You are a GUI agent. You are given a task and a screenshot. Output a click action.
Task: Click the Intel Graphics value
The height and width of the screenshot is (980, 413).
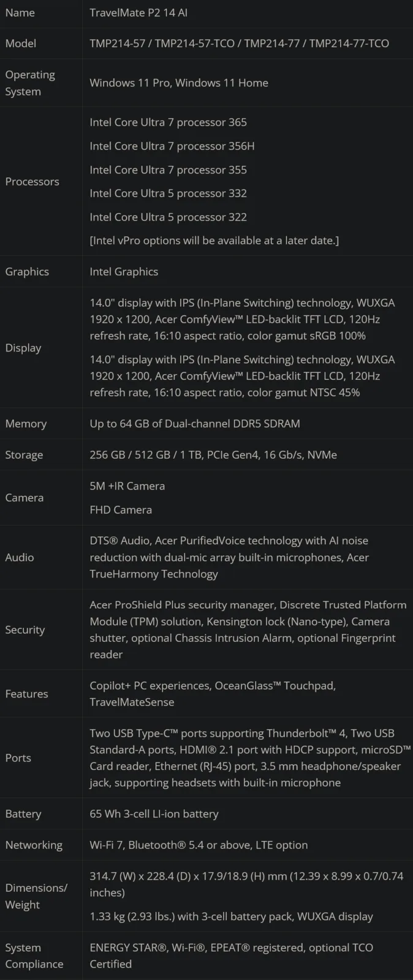coord(124,271)
